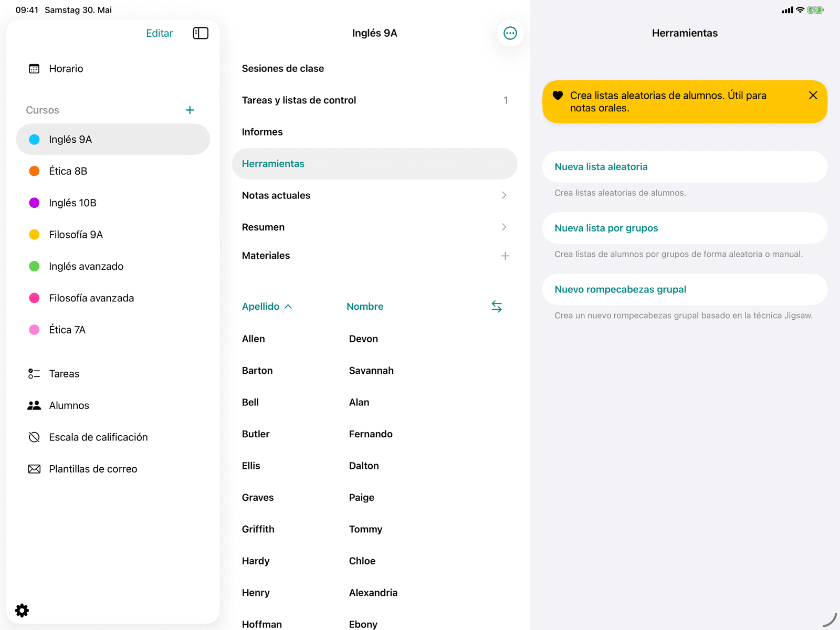The height and width of the screenshot is (630, 840).
Task: Sort by Apellido column
Action: pyautogui.click(x=267, y=307)
